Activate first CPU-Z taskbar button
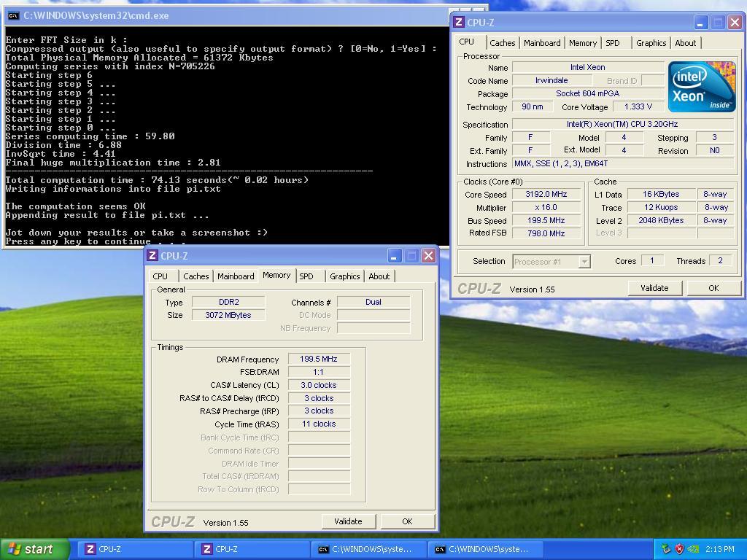The height and width of the screenshot is (560, 747). click(136, 549)
